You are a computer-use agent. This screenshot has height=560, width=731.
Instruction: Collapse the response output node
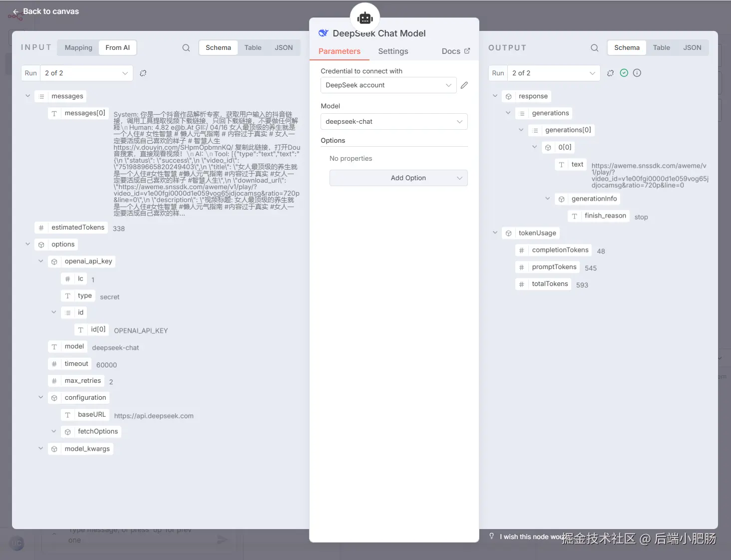(495, 96)
